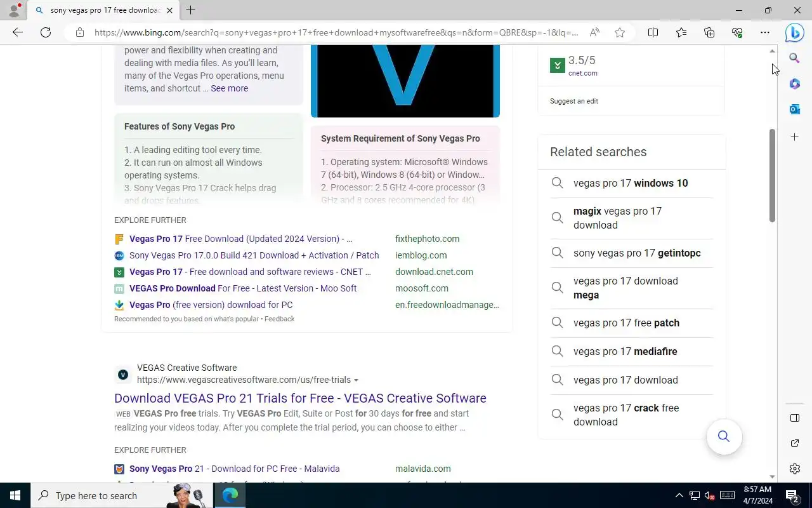Open VEGAS Pro Download Moo Soft link
The image size is (812, 508).
point(243,288)
